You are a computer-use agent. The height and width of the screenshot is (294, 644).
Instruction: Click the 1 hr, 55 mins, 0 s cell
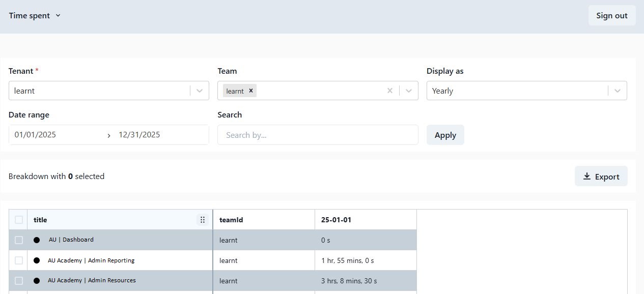click(366, 260)
